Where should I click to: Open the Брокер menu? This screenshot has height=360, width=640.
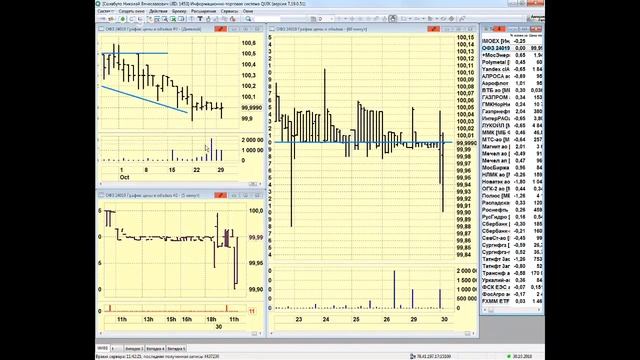pos(179,11)
